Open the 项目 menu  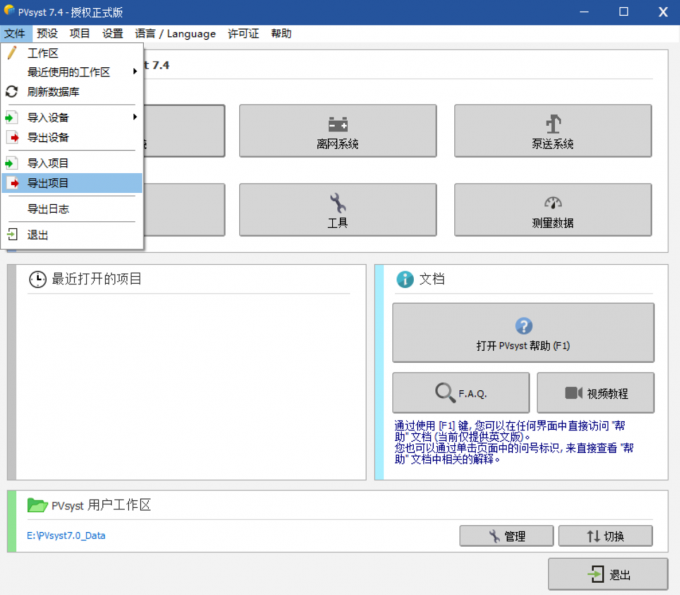point(80,33)
